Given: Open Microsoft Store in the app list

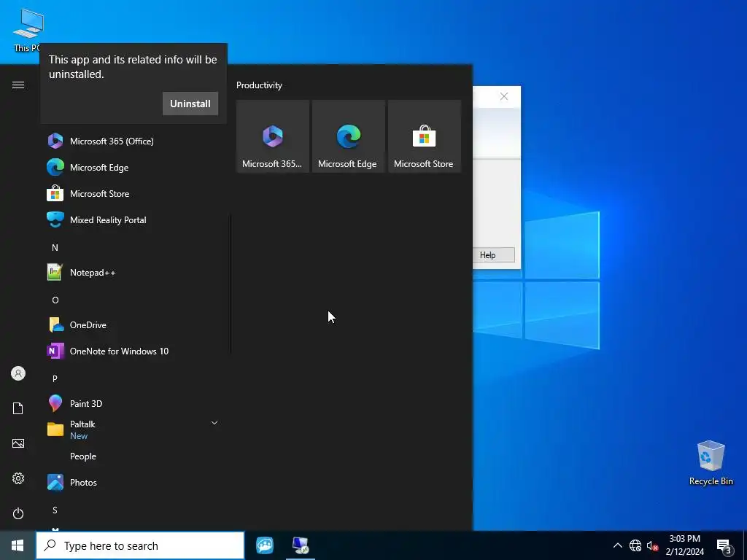Looking at the screenshot, I should 133,193.
